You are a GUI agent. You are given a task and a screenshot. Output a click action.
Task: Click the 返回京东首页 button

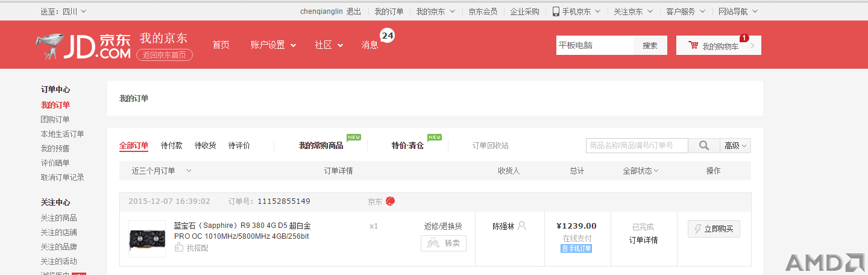coord(165,55)
